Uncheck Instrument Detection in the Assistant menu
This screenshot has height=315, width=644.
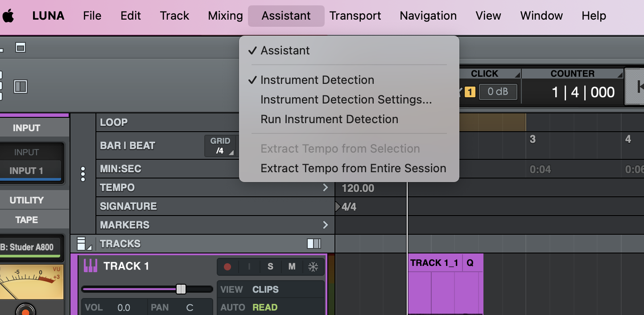(x=317, y=80)
